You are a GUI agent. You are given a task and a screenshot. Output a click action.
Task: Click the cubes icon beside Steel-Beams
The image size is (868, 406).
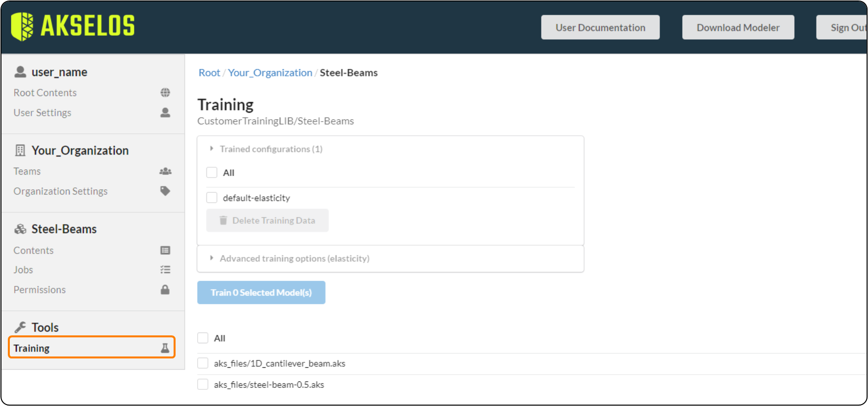tap(20, 229)
